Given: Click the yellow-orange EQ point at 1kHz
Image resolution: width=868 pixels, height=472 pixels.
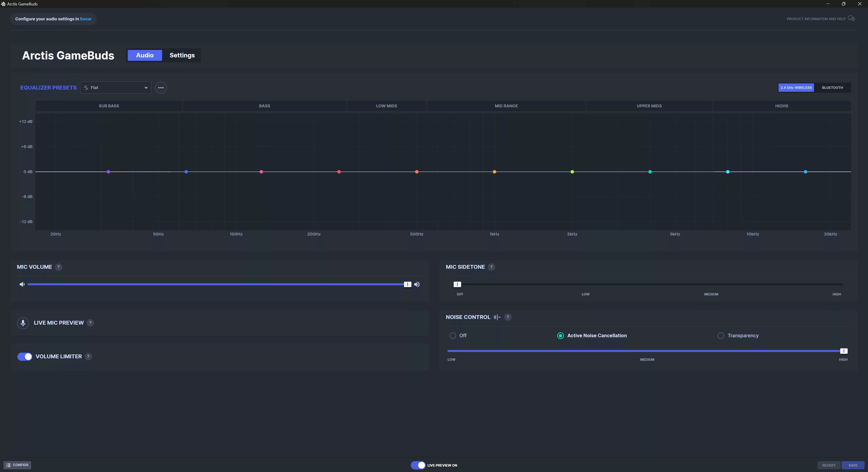Looking at the screenshot, I should coord(494,172).
